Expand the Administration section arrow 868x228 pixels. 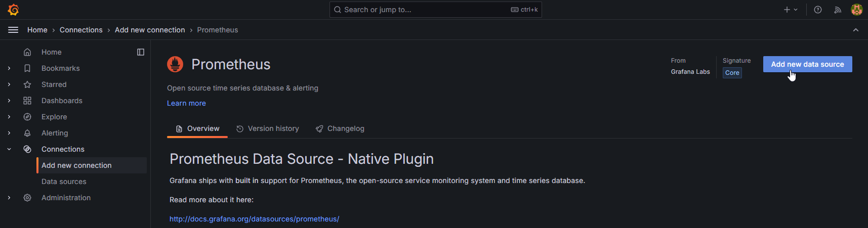tap(9, 198)
